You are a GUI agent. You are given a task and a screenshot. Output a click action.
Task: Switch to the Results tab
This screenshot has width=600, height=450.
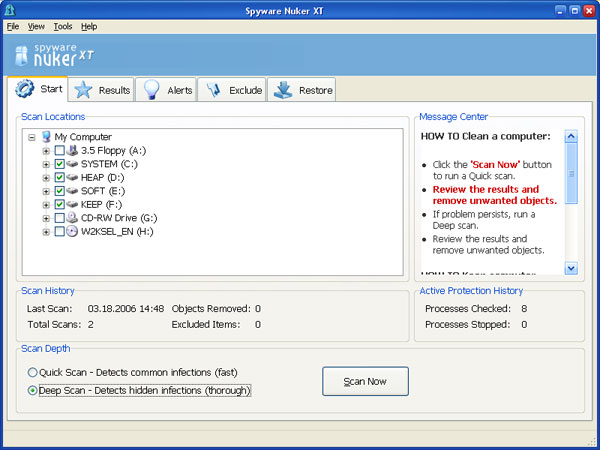point(102,90)
